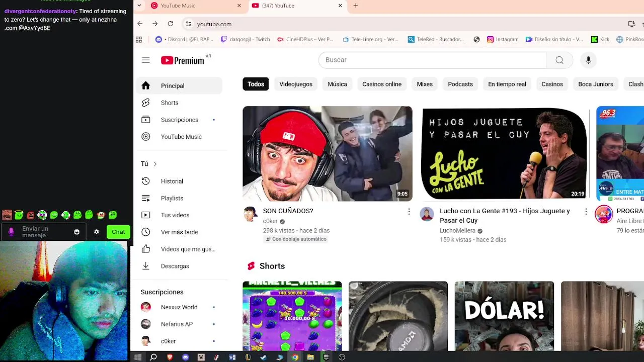Open c0ker subscription in sidebar
The width and height of the screenshot is (644, 362).
pyautogui.click(x=179, y=341)
